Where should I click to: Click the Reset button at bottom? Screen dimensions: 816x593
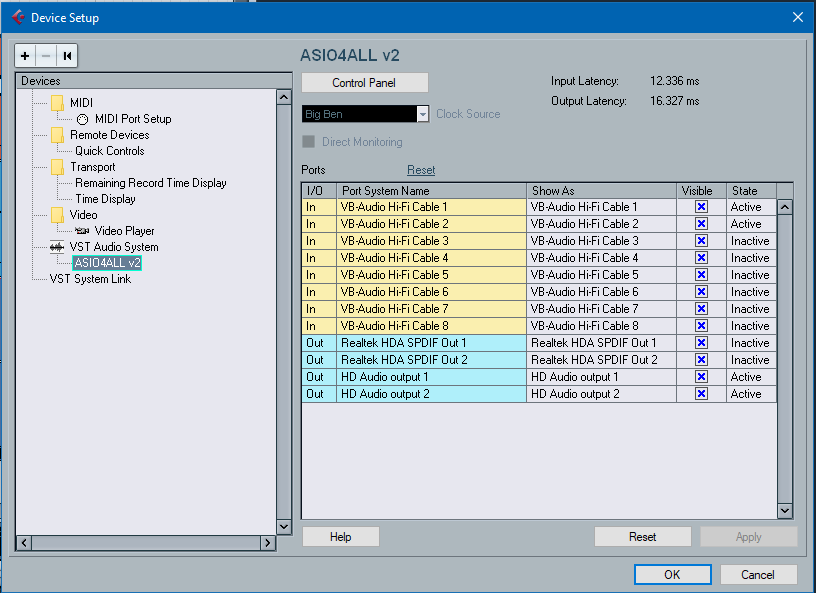[x=643, y=537]
